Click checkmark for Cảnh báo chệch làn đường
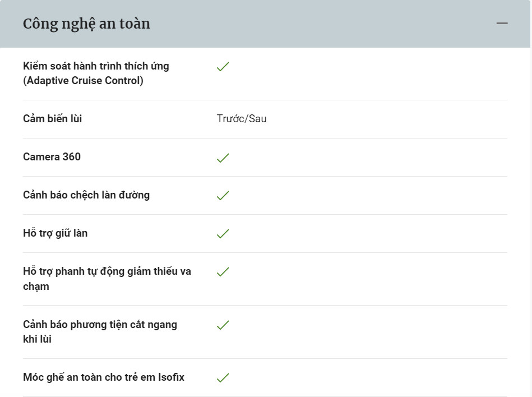 click(223, 196)
